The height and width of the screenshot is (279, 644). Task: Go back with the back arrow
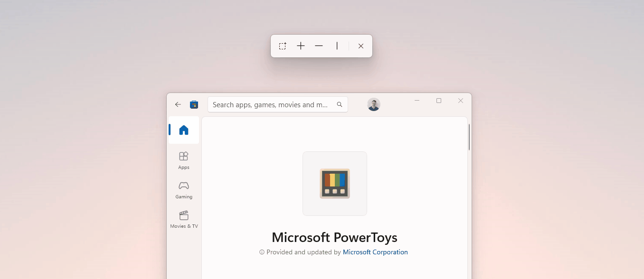pyautogui.click(x=178, y=104)
